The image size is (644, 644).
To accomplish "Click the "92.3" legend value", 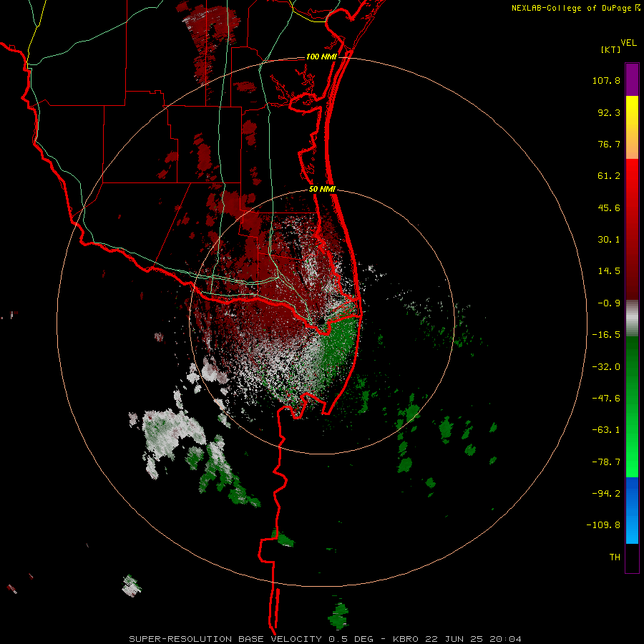I will point(609,112).
